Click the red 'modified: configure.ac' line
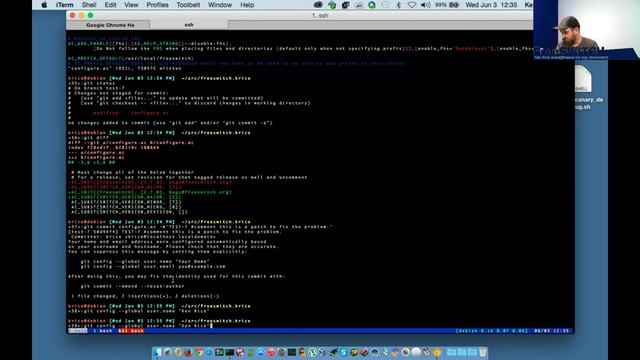Viewport: 640px width, 360px height. 130,113
